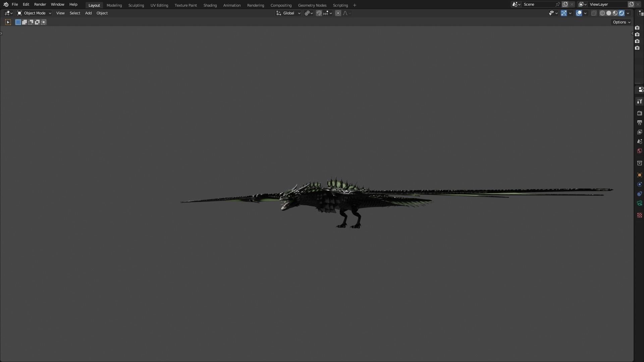Viewport: 644px width, 362px height.
Task: Toggle viewport gizmos display
Action: (x=564, y=13)
